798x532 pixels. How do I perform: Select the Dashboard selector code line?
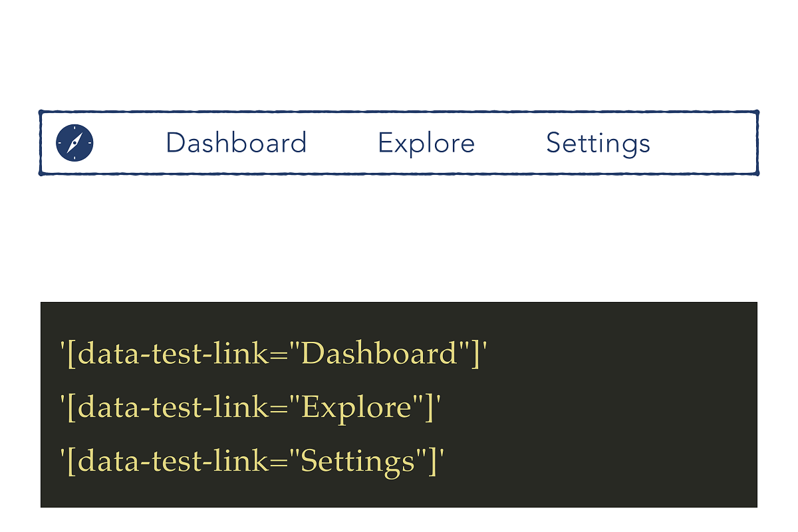tap(273, 353)
